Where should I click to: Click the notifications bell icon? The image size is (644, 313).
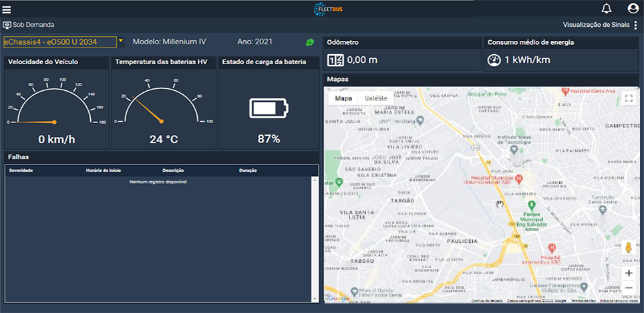click(x=607, y=9)
